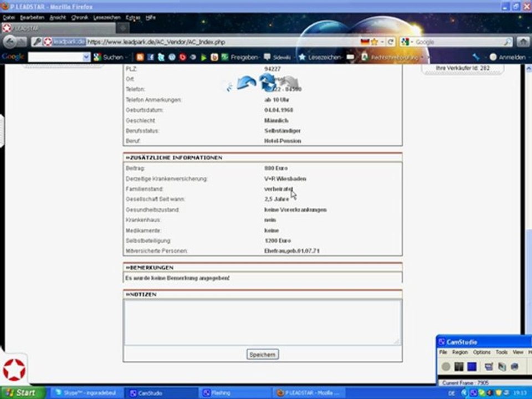Click the Sidewiki button on Google toolbar
The height and width of the screenshot is (399, 532).
coord(278,57)
